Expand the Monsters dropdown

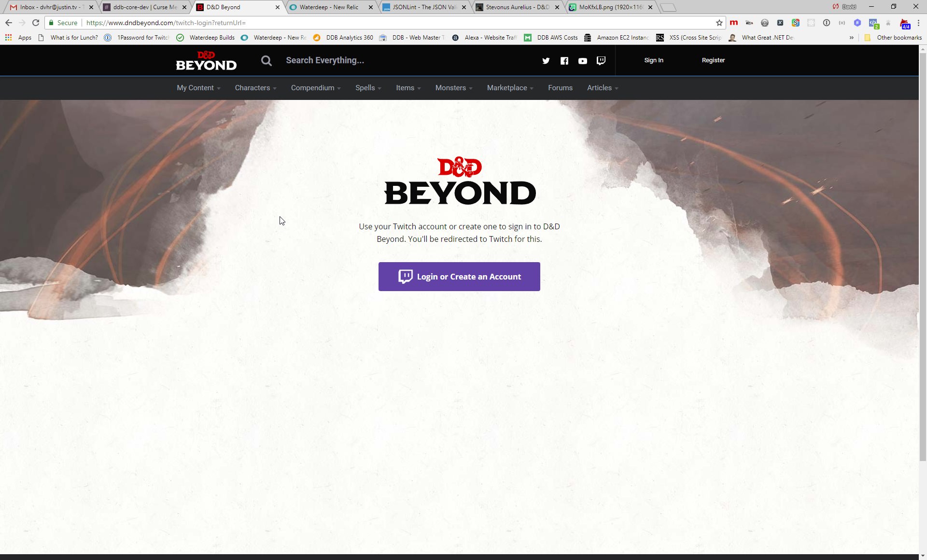tap(454, 88)
